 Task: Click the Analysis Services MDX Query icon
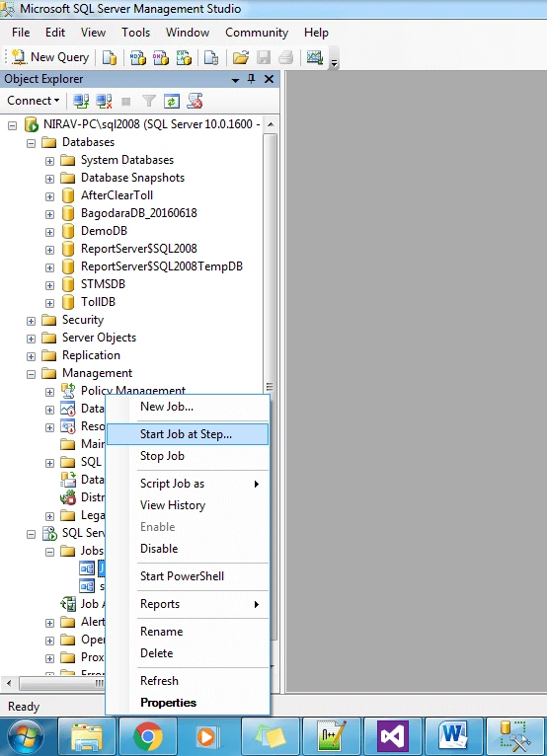tap(138, 58)
